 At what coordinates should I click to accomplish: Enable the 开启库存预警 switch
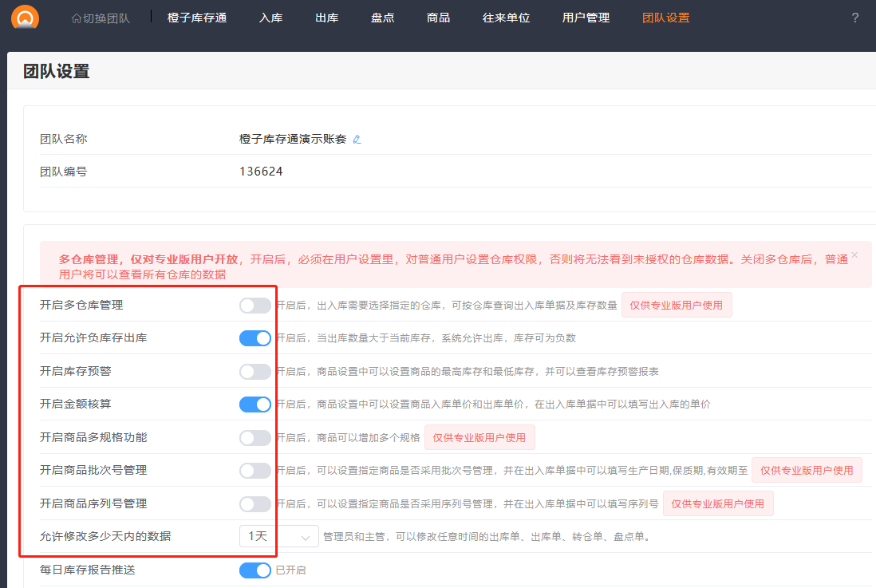click(x=255, y=372)
